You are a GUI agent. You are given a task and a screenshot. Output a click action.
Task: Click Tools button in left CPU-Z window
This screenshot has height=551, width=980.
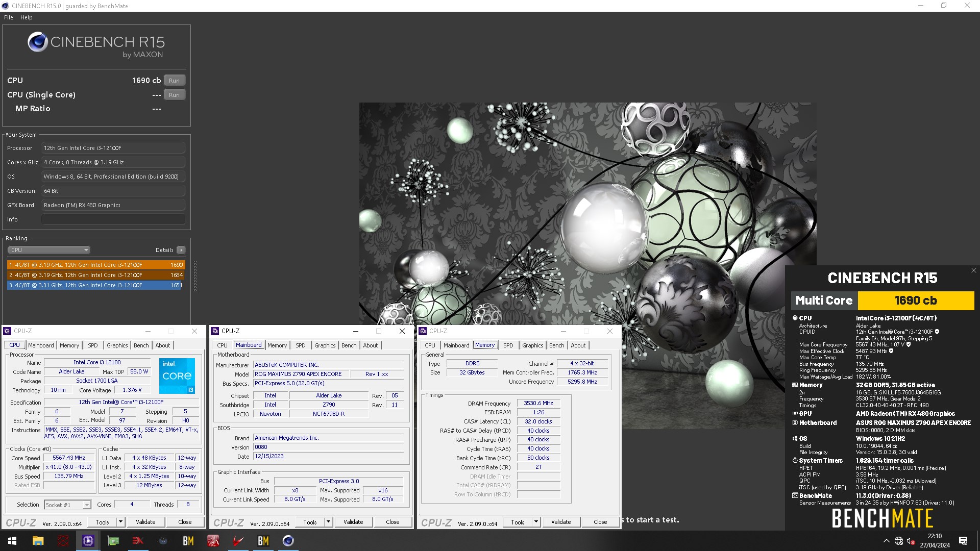[103, 522]
